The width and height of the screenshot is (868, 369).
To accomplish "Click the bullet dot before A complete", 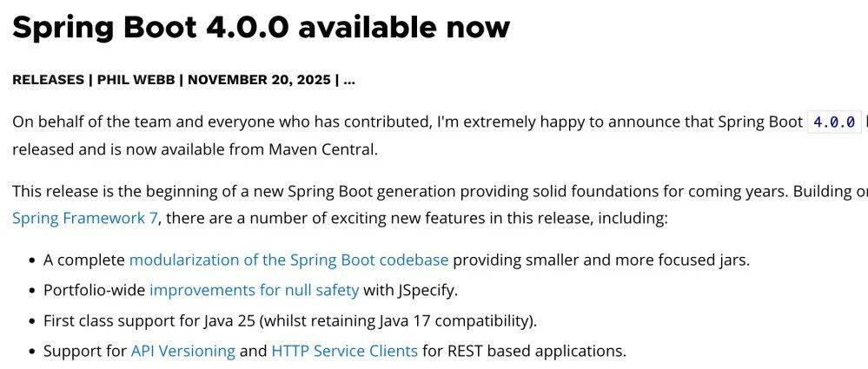I will click(31, 260).
